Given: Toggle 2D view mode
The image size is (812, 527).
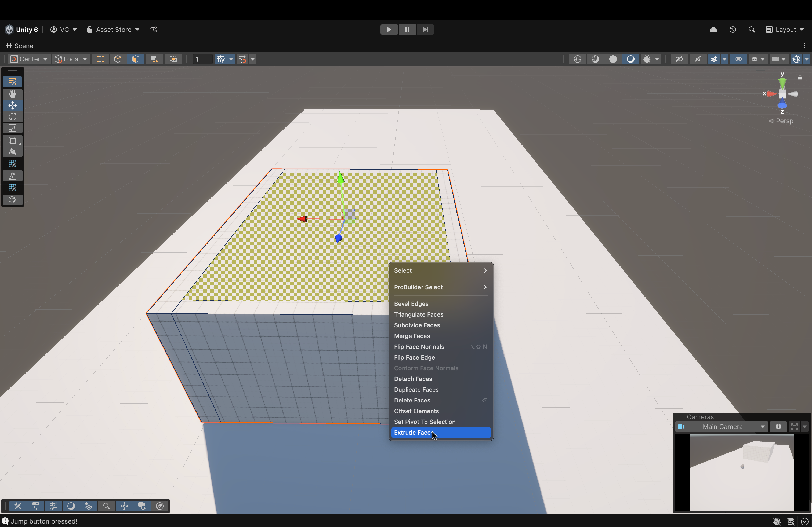Looking at the screenshot, I should (679, 59).
